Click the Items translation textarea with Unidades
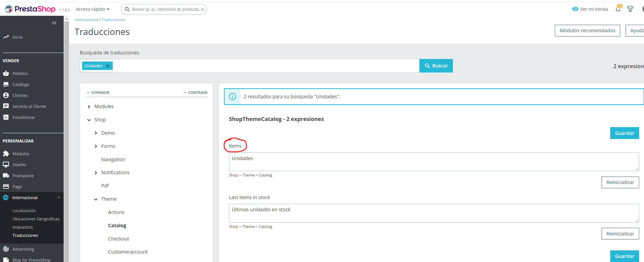The width and height of the screenshot is (644, 262). (x=434, y=162)
